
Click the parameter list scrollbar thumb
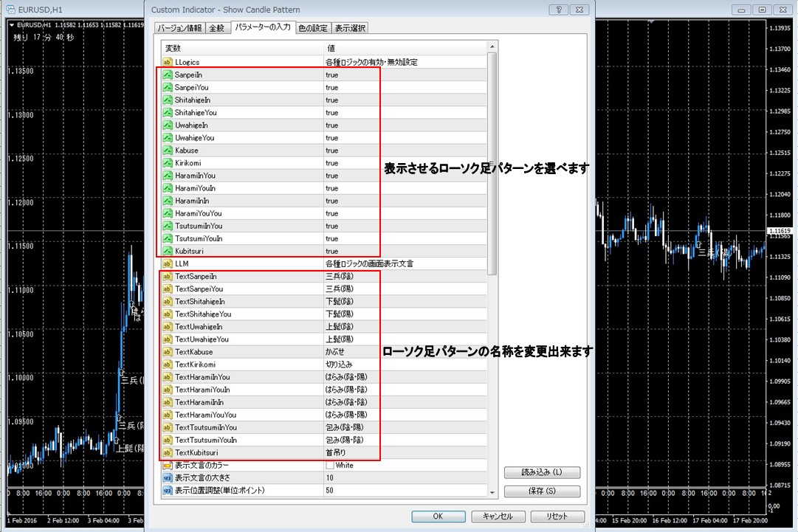pos(492,163)
